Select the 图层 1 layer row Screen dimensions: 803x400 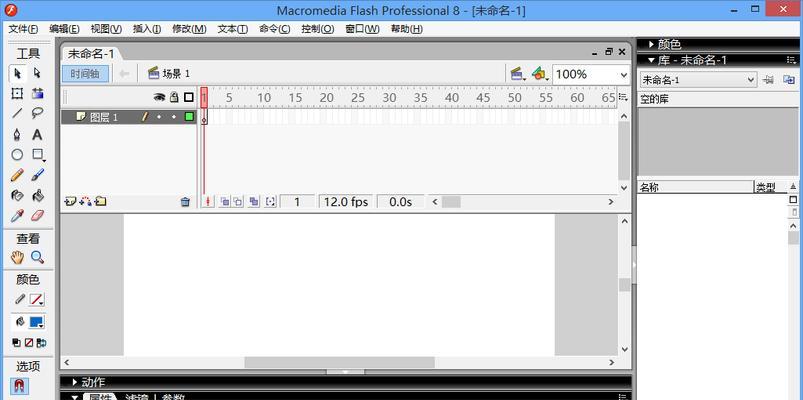coord(129,117)
